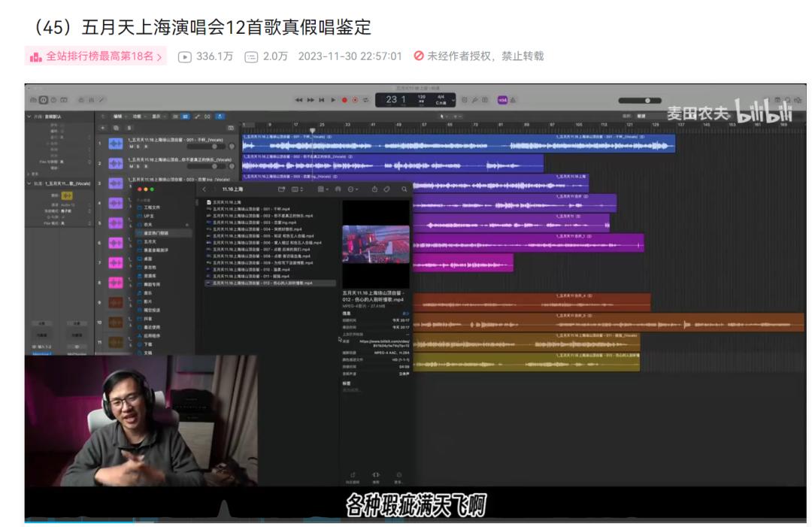
Task: Click the playhead marker in the ruler
Action: [x=312, y=131]
